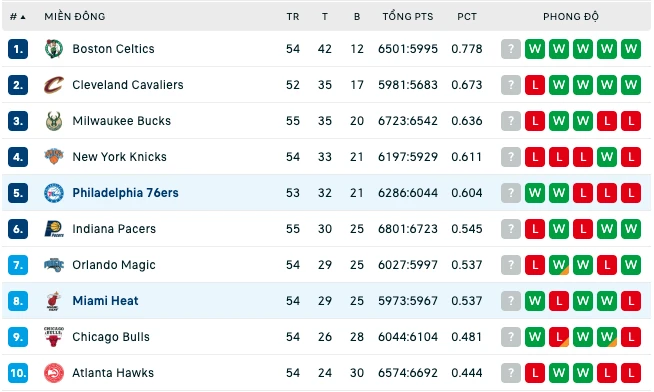Click the New York Knicks logo
The width and height of the screenshot is (654, 392).
coord(54,157)
